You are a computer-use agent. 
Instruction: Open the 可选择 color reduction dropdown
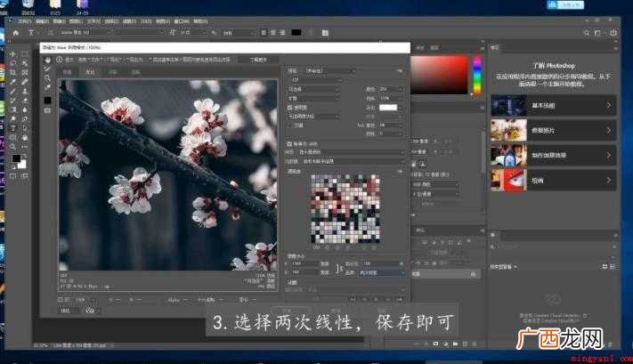313,89
